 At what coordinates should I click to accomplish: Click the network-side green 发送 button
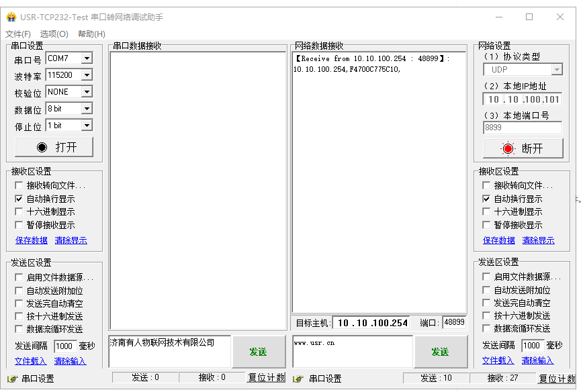tap(441, 352)
